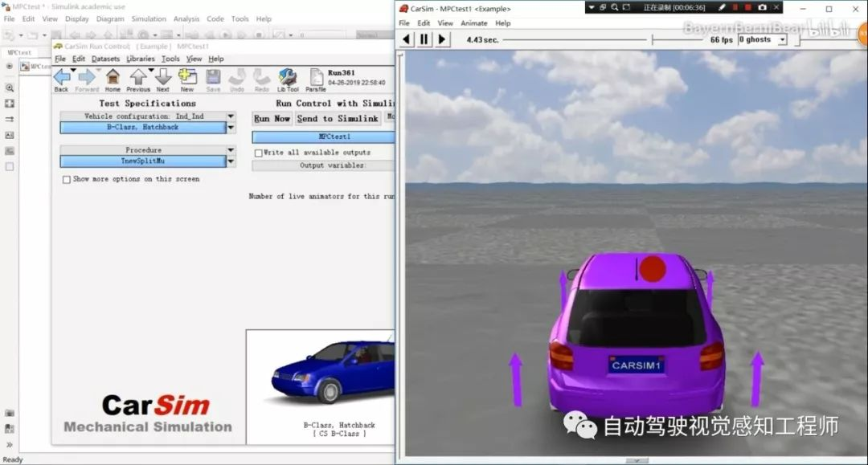Click the TnewSplitMu procedure link
The image size is (868, 465).
tap(143, 161)
